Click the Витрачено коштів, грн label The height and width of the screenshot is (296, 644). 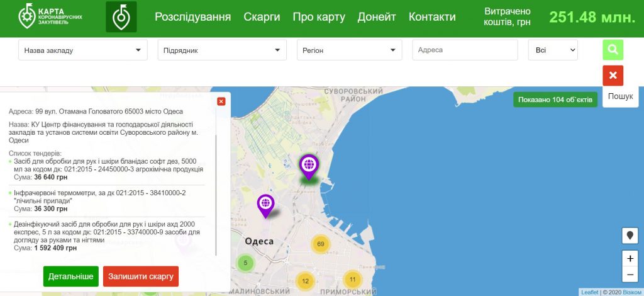coord(508,17)
